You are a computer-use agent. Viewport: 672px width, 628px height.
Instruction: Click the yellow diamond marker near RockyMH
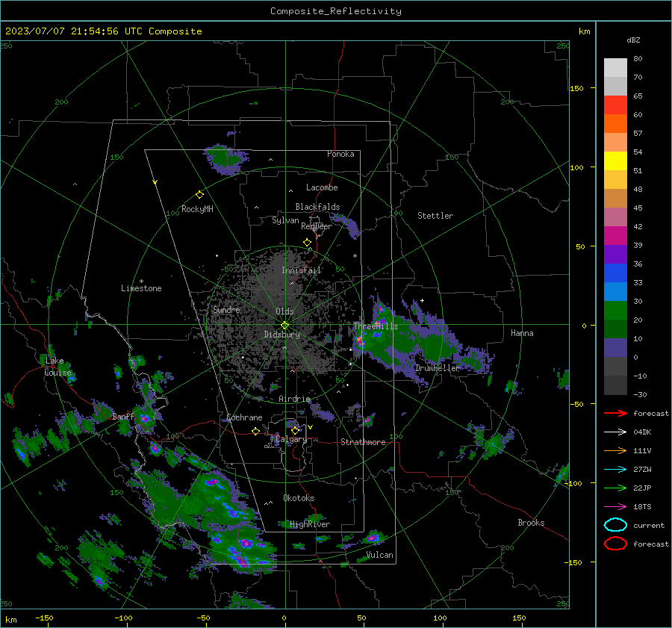coord(199,195)
